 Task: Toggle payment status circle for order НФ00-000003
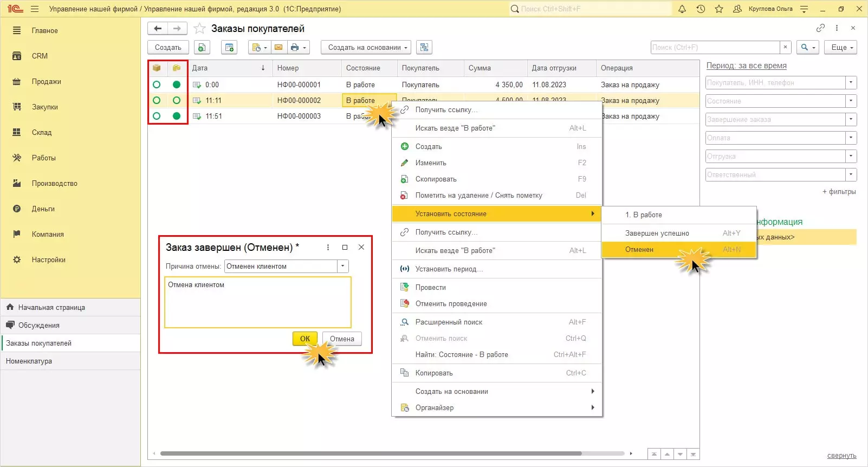[x=177, y=116]
